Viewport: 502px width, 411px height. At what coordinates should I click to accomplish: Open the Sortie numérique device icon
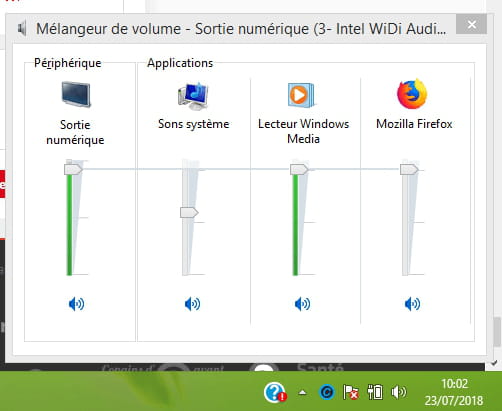76,94
